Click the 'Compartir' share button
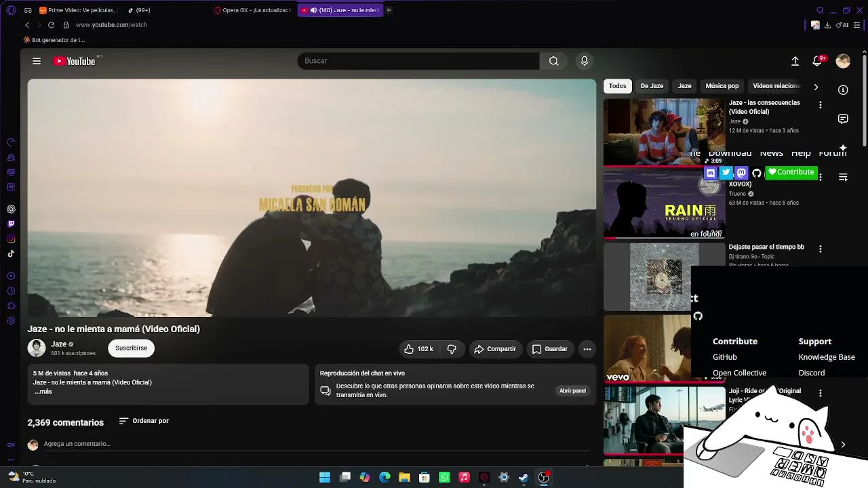 click(495, 349)
